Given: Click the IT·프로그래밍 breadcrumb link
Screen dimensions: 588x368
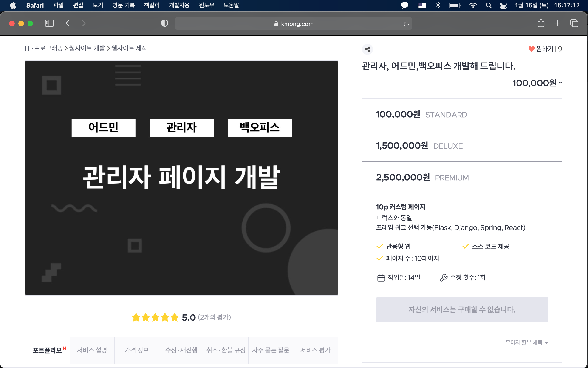Looking at the screenshot, I should coord(44,48).
